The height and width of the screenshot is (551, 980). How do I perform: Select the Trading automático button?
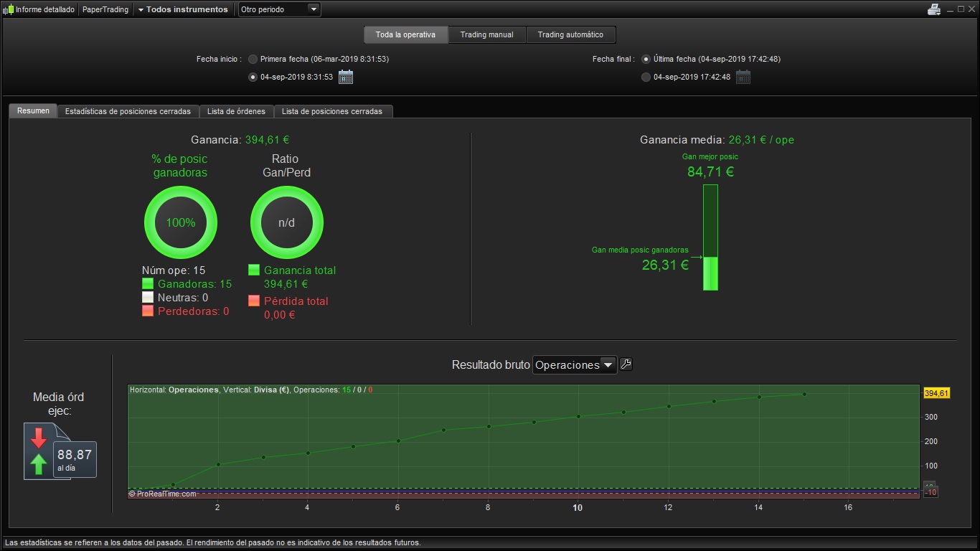click(570, 34)
